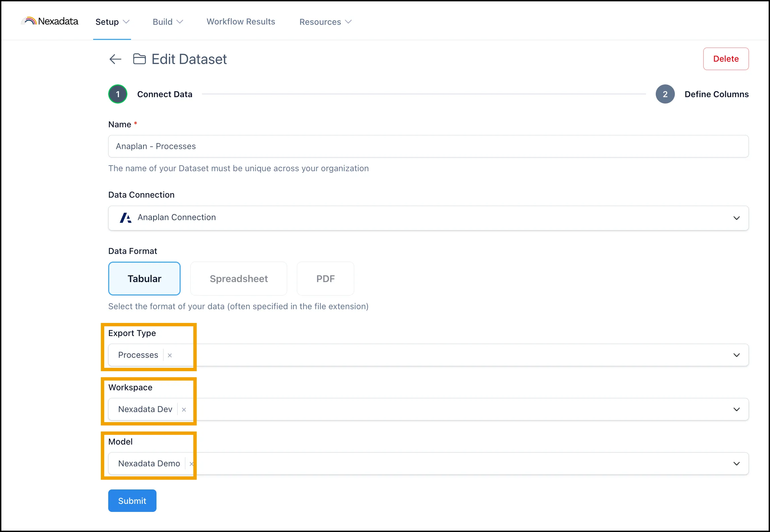Expand the Model dropdown arrow

tap(736, 464)
